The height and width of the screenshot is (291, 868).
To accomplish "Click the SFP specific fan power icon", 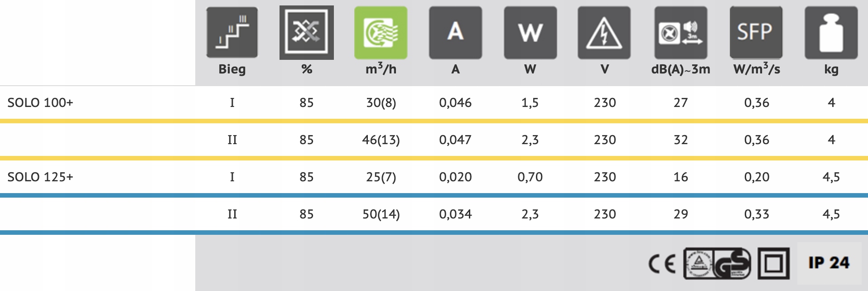I will (755, 33).
